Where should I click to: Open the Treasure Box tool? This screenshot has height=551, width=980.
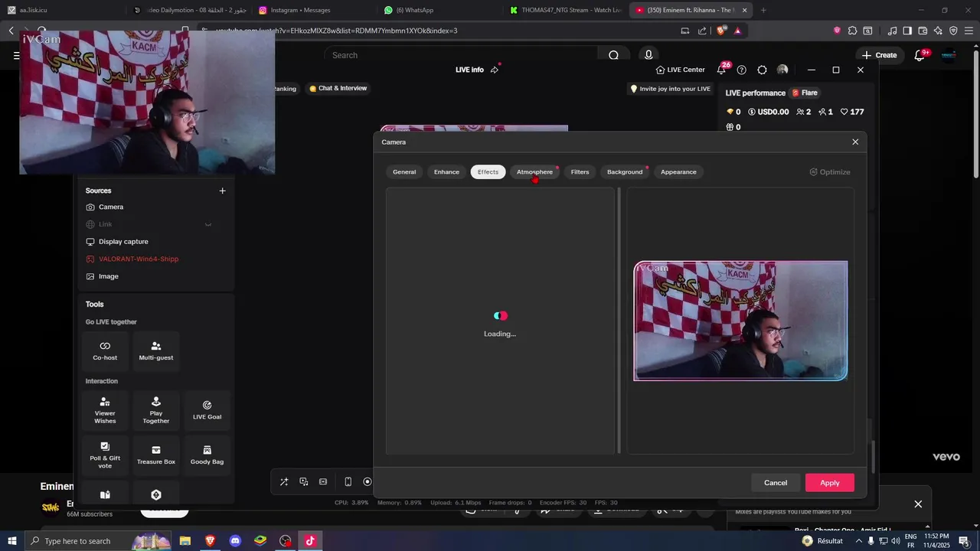[156, 455]
